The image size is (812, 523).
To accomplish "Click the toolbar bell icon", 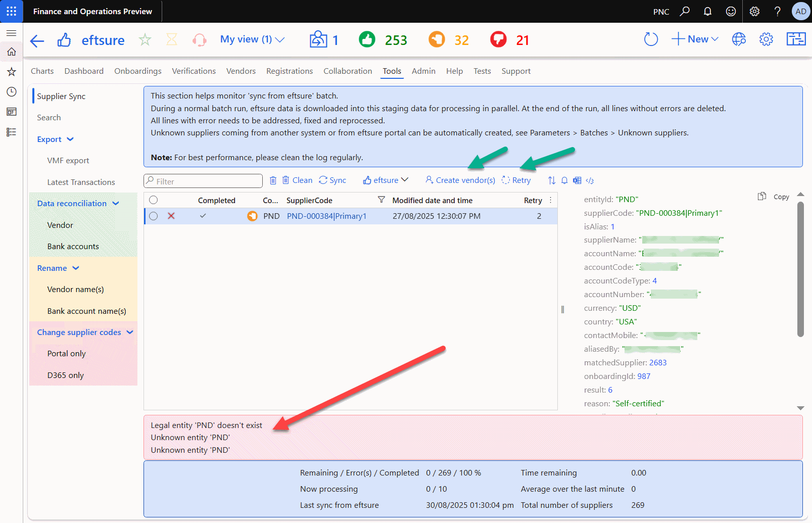I will (x=564, y=180).
